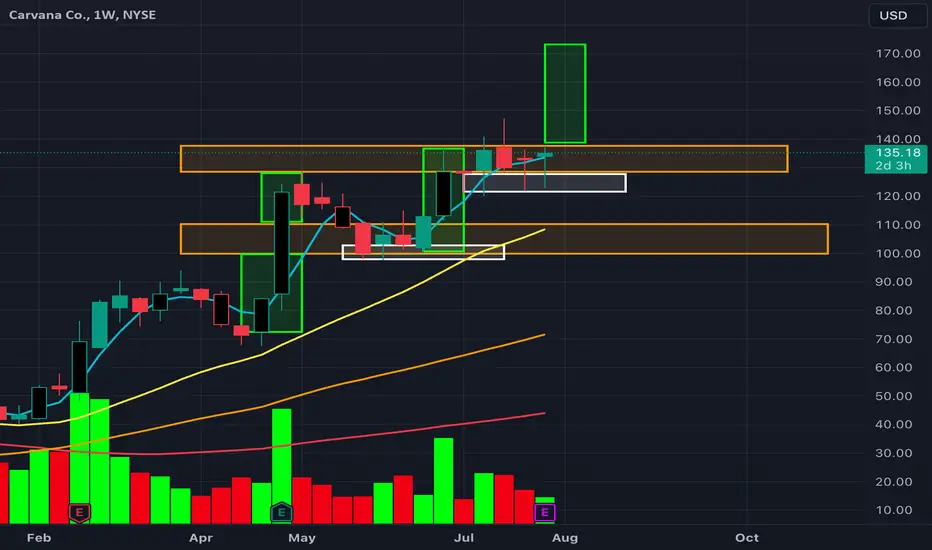Click the 160.00 price axis label
Screen dimensions: 932x550
(898, 82)
